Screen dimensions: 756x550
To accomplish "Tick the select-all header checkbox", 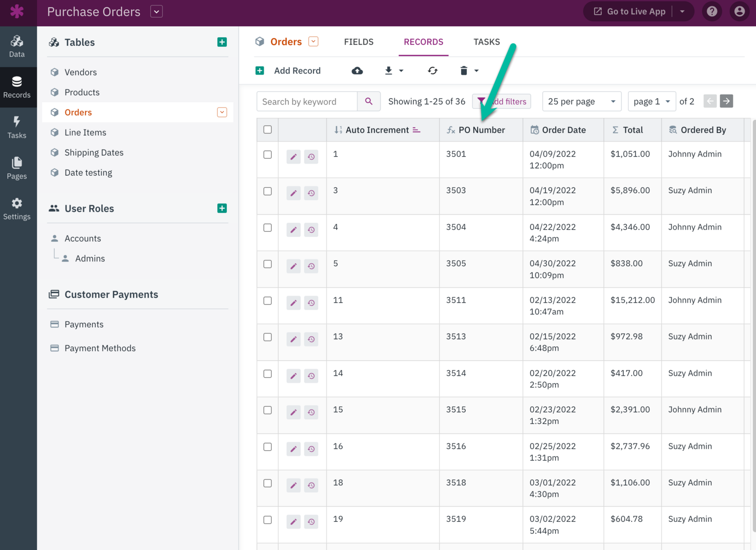I will (x=268, y=130).
